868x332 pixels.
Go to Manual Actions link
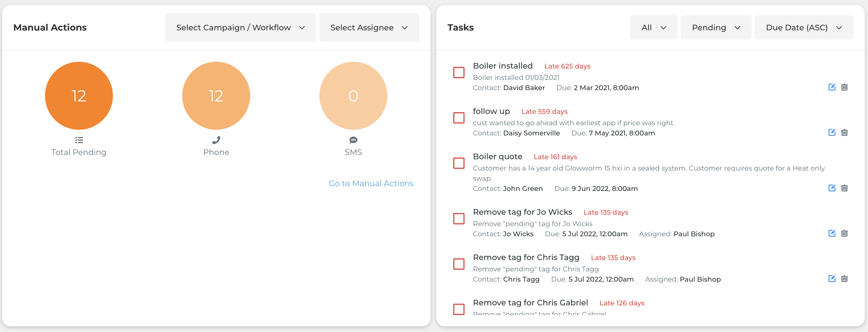[x=371, y=183]
